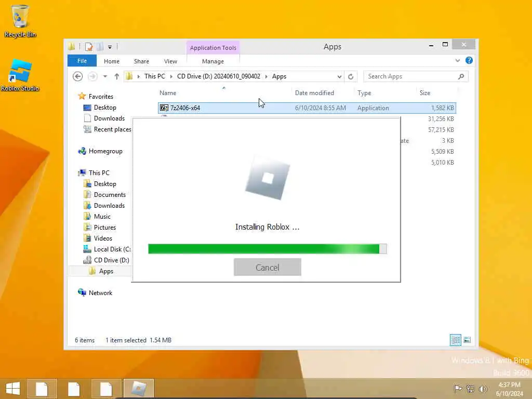Open the Home ribbon tab
532x399 pixels.
point(112,61)
